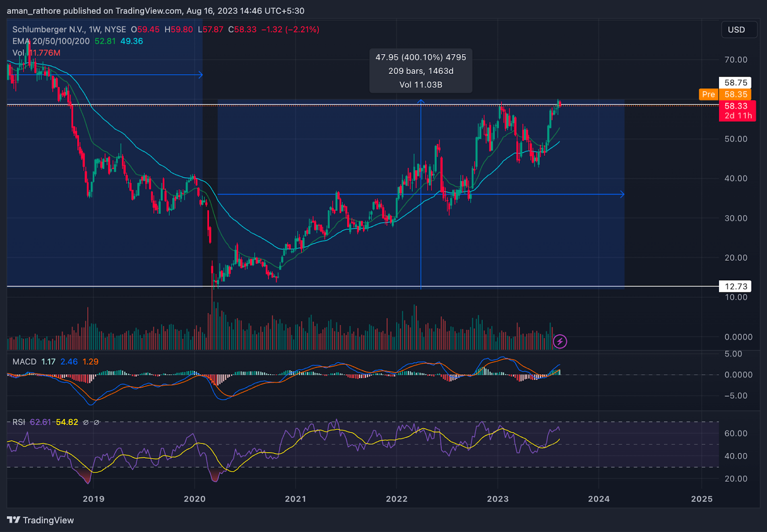
Task: Click the 12.73 price label on axis
Action: click(x=735, y=287)
